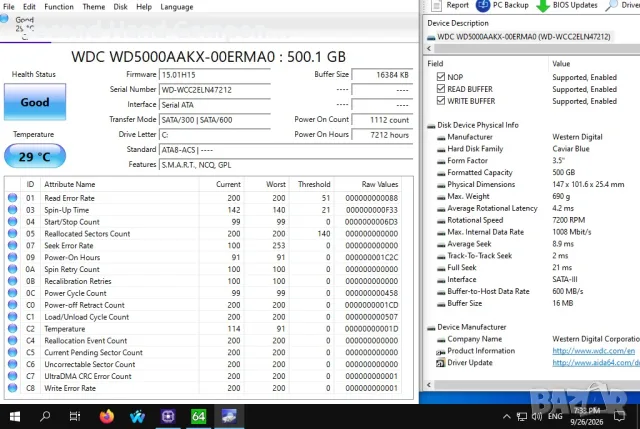Open the Theme menu

(x=93, y=7)
